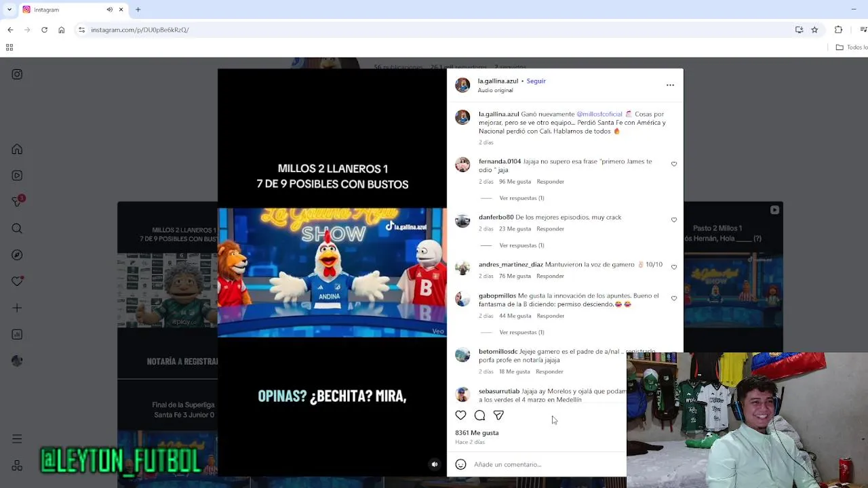Open the dashboard chart icon in the sidebar

tap(17, 334)
